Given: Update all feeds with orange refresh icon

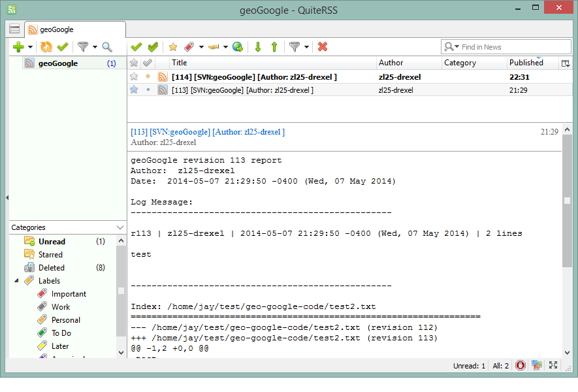Looking at the screenshot, I should tap(46, 47).
